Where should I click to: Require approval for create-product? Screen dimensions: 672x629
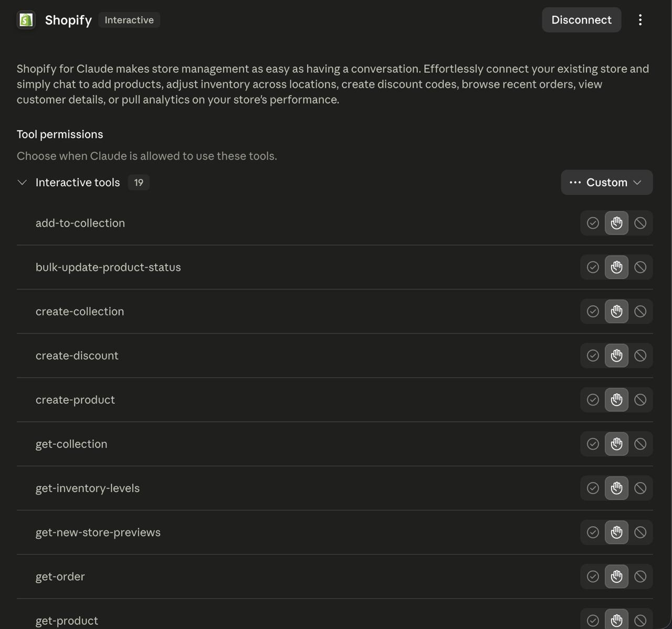(616, 400)
